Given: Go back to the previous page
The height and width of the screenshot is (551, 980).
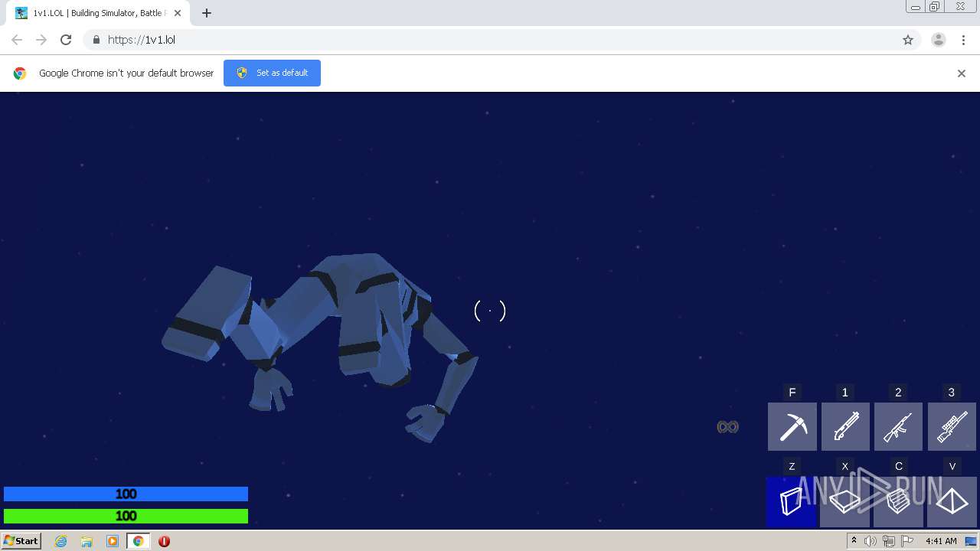Looking at the screenshot, I should click(x=17, y=40).
